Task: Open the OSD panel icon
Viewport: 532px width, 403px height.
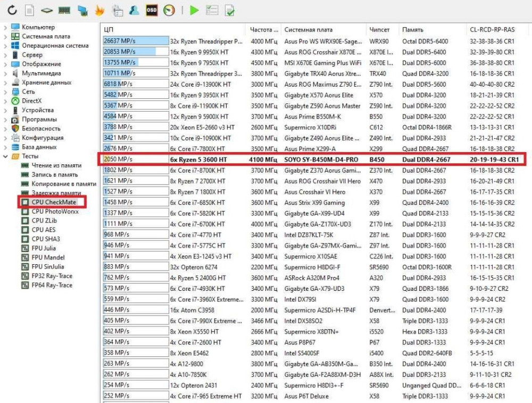Action: click(152, 10)
